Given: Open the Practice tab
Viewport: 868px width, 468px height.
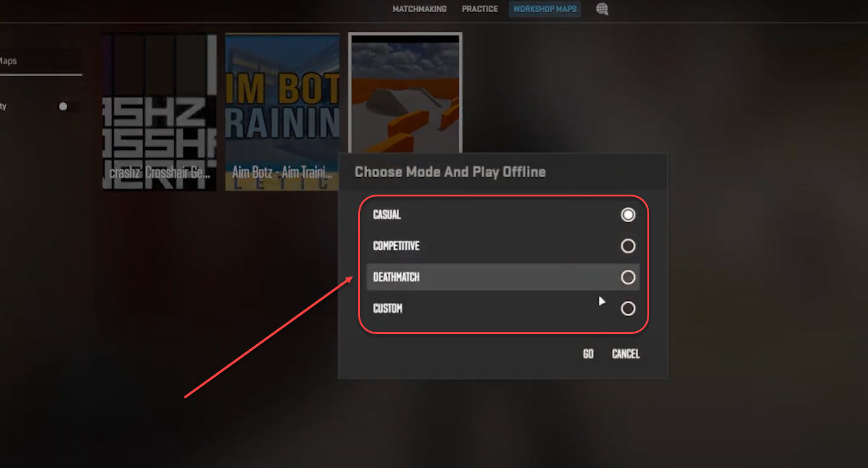Looking at the screenshot, I should tap(480, 9).
